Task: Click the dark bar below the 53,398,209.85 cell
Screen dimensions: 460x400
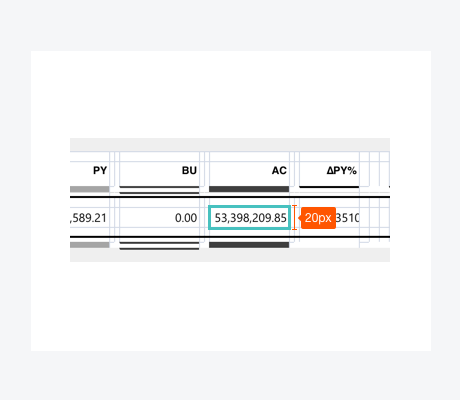Action: (x=249, y=245)
